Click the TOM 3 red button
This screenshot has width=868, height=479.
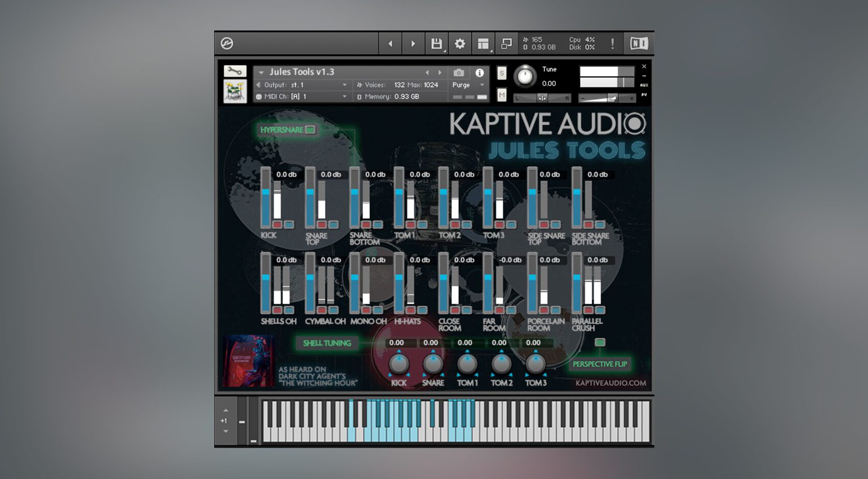[499, 224]
